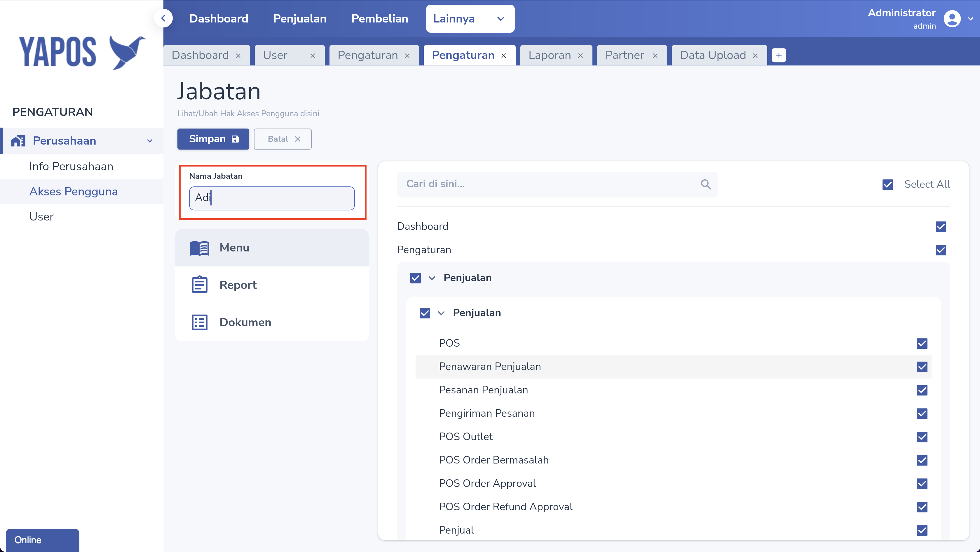
Task: Select the Report section
Action: (272, 285)
